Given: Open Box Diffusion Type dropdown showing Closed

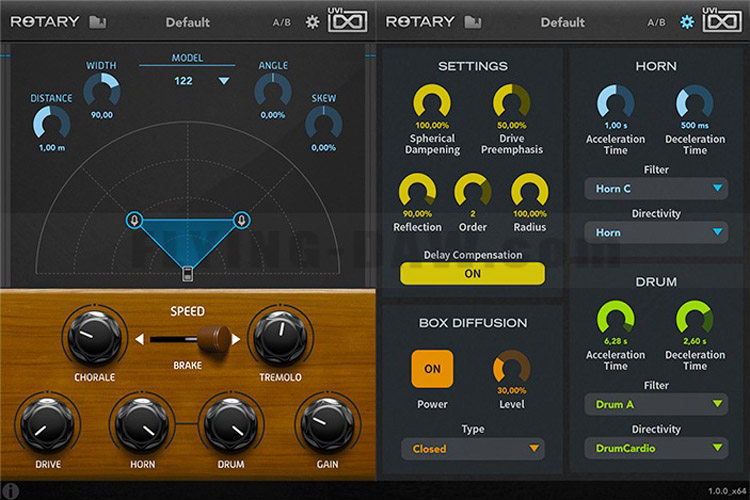Looking at the screenshot, I should 473,449.
